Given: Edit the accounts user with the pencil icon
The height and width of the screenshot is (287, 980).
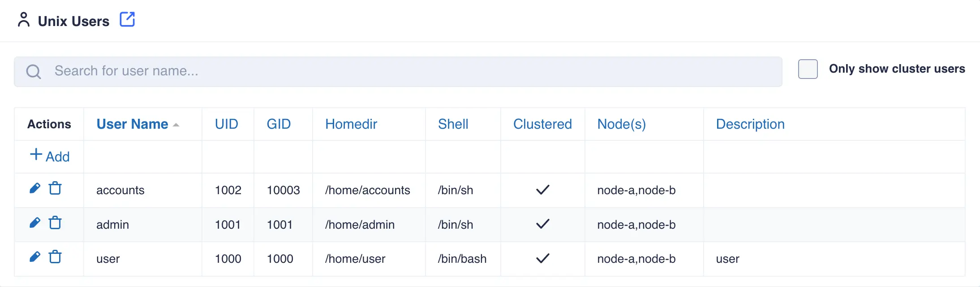Looking at the screenshot, I should (35, 188).
